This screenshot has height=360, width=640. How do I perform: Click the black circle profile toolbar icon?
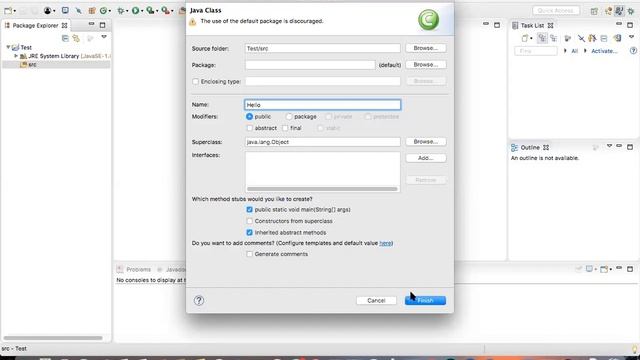tap(47, 11)
